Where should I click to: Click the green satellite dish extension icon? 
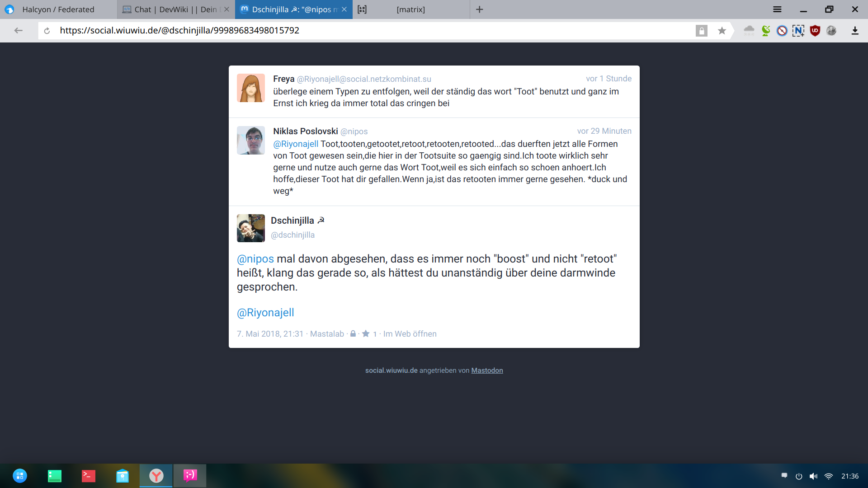coord(766,31)
